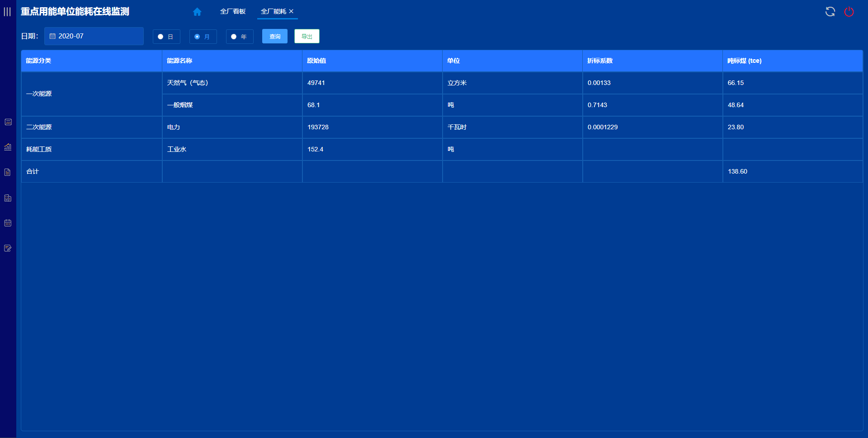Viewport: 868px width, 438px height.
Task: Click the tce value 66.15
Action: coord(736,83)
